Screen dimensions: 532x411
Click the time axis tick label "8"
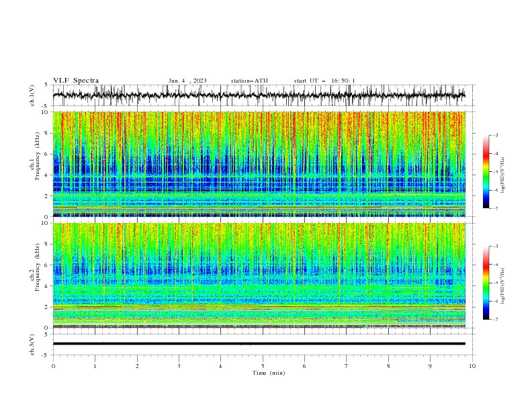click(388, 366)
